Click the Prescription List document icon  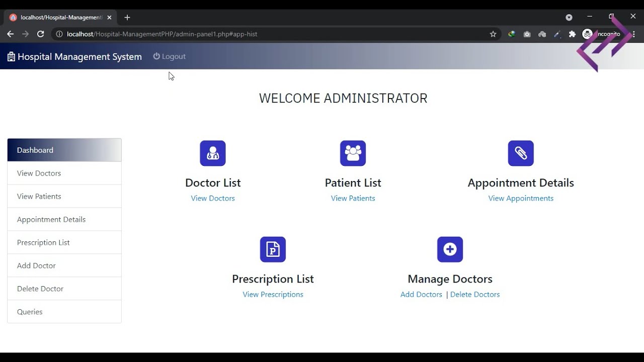click(x=273, y=249)
